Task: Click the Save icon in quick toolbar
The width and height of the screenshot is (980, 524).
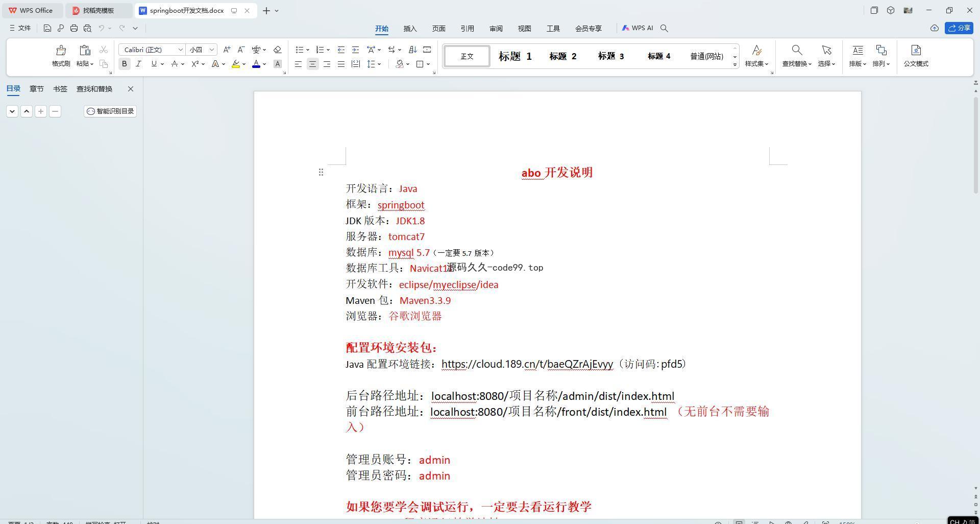Action: (47, 28)
